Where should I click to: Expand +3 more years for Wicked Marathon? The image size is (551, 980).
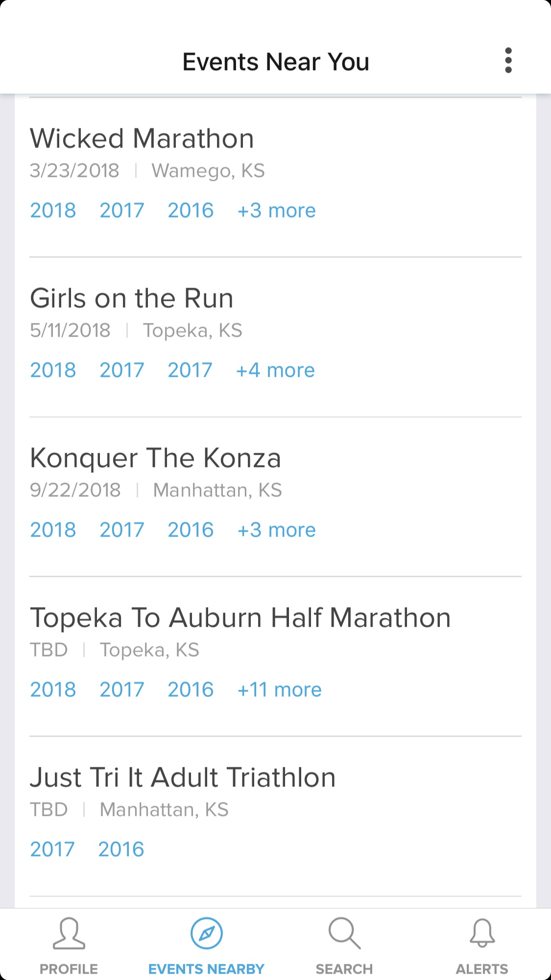point(276,211)
